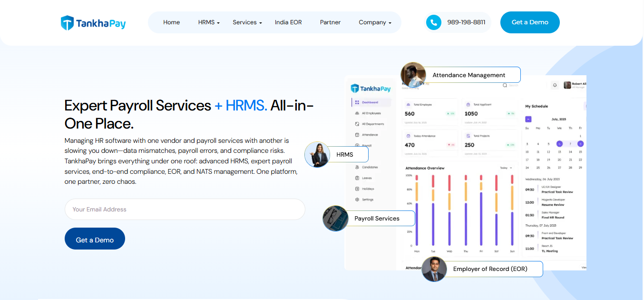Click the phone number 989-198-8811
The image size is (644, 300).
(x=466, y=22)
